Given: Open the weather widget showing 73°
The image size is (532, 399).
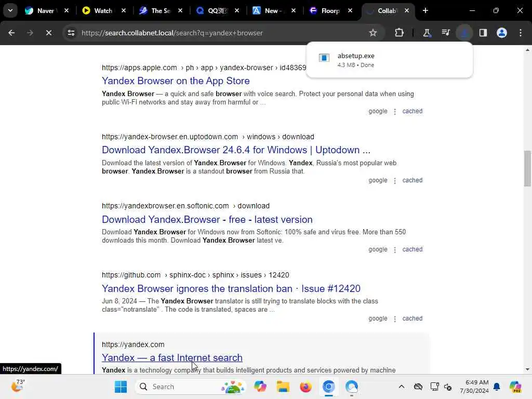Looking at the screenshot, I should pos(18,386).
